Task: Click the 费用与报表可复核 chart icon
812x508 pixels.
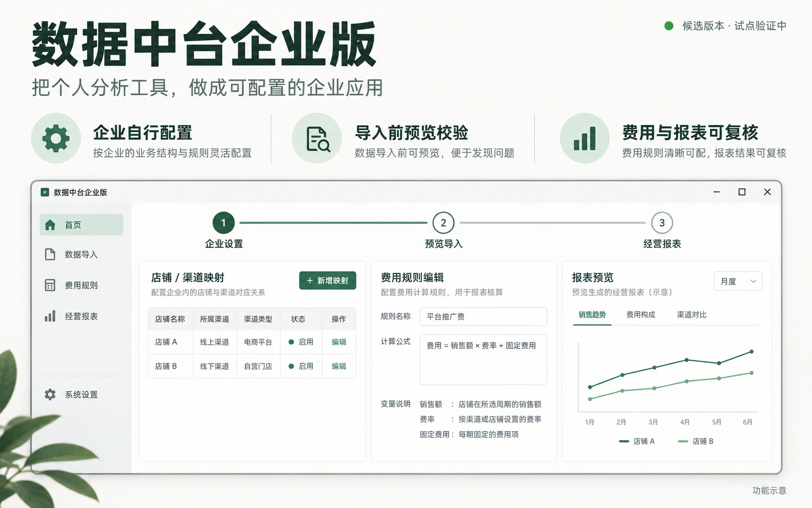Action: pos(585,138)
